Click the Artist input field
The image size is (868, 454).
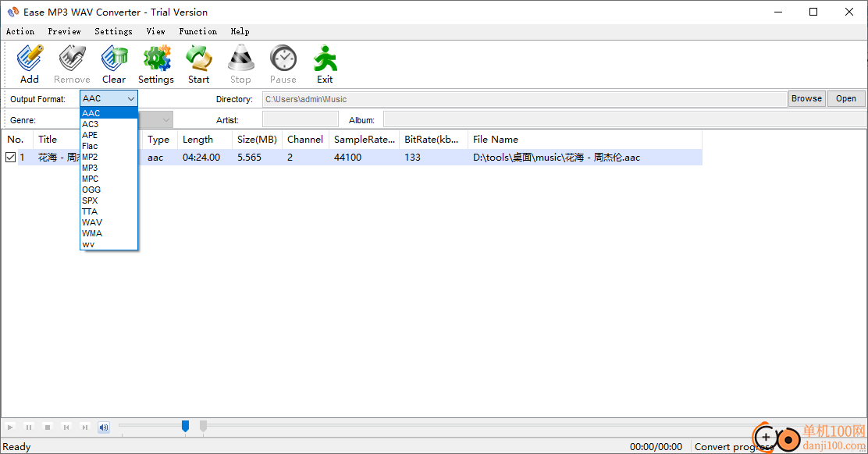point(300,119)
